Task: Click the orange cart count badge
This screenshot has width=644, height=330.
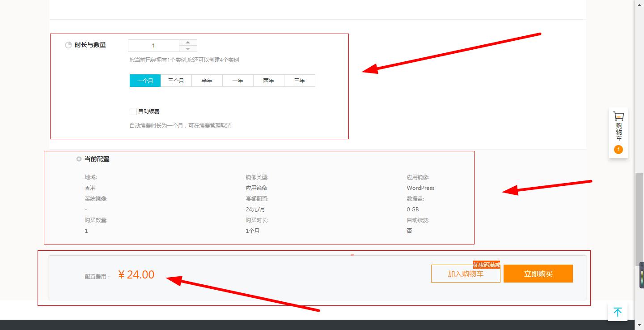Action: [619, 150]
